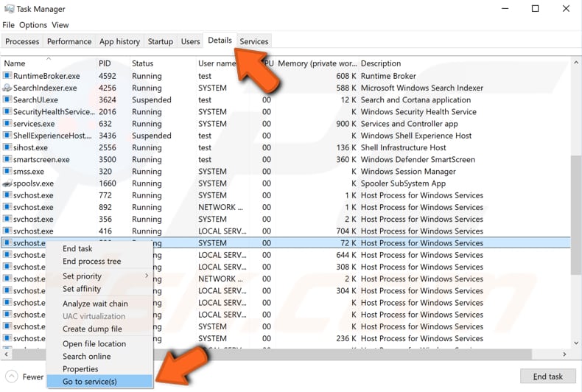The image size is (582, 392).
Task: Open the File menu
Action: coord(8,25)
